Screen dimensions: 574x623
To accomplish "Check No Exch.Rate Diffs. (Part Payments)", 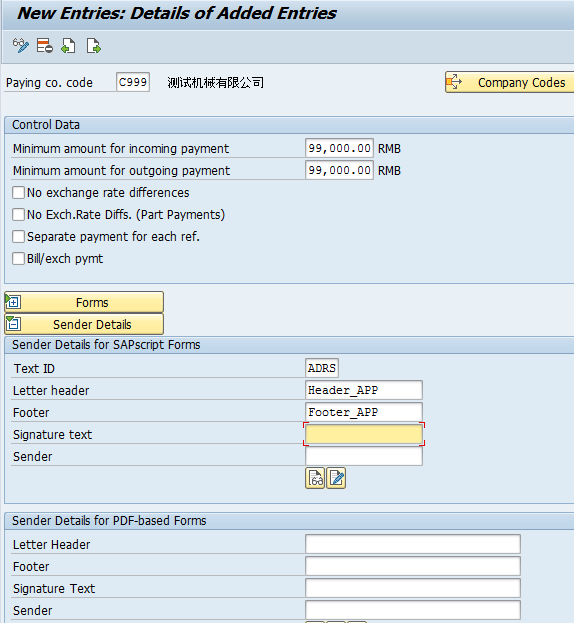I will [x=18, y=215].
